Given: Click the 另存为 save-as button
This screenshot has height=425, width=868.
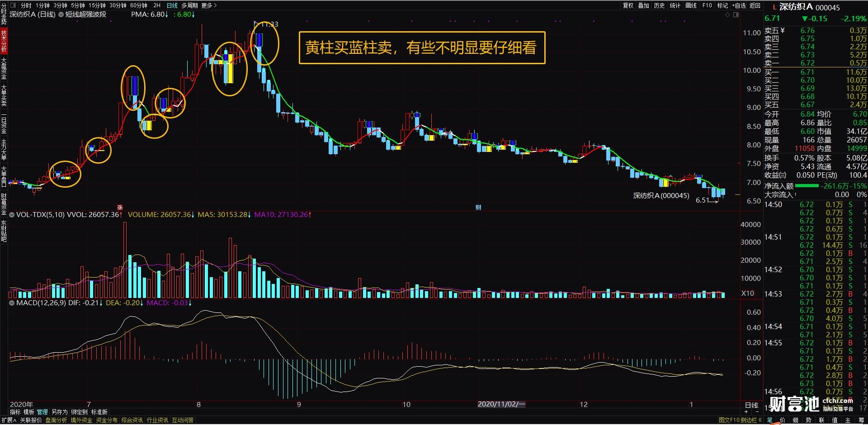Looking at the screenshot, I should [59, 412].
